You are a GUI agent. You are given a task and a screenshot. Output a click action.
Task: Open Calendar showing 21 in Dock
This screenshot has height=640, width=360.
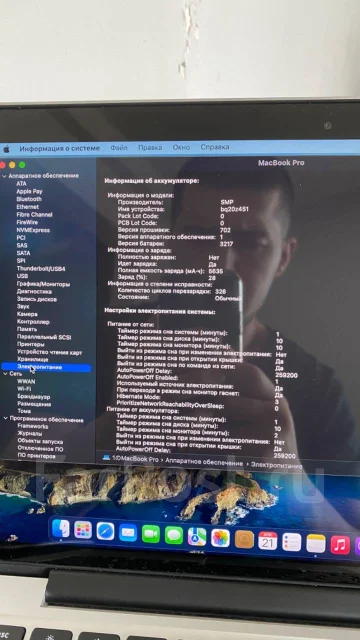[x=268, y=541]
